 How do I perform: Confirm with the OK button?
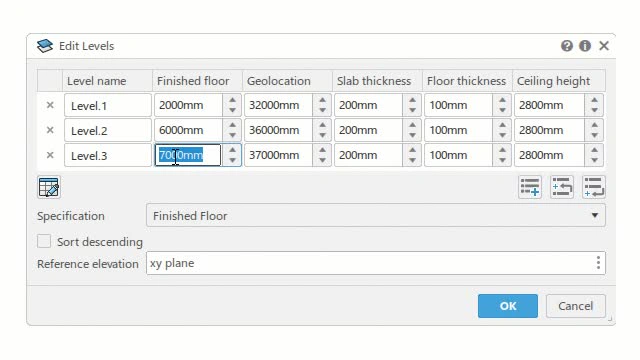pyautogui.click(x=508, y=306)
